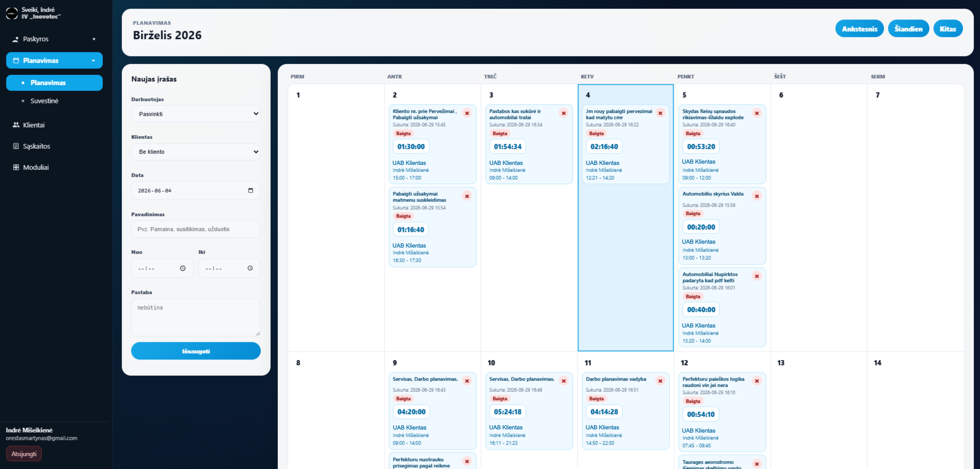Image resolution: width=980 pixels, height=469 pixels.
Task: Click the 'Iki' end time field
Action: click(x=229, y=268)
